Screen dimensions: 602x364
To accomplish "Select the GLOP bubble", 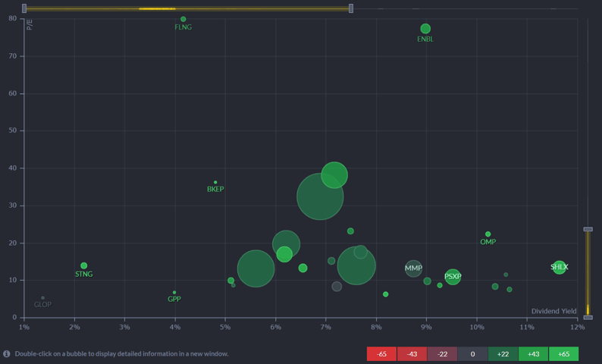I will [42, 298].
